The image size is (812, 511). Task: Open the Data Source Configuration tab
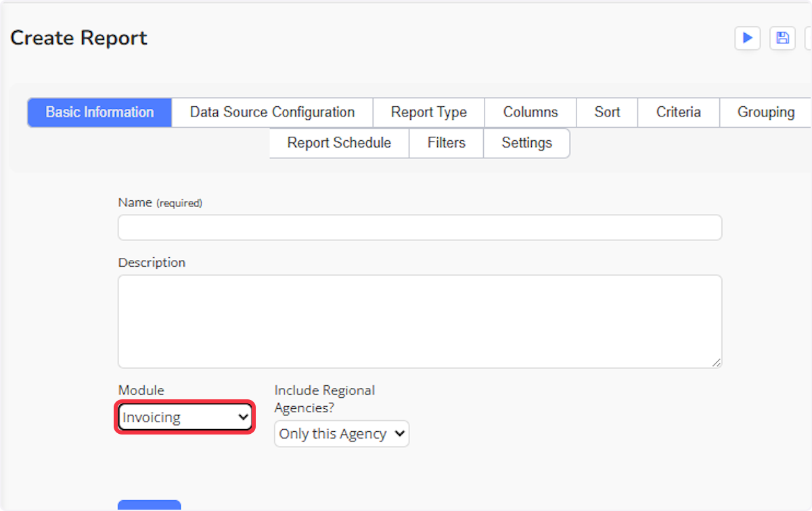coord(272,112)
